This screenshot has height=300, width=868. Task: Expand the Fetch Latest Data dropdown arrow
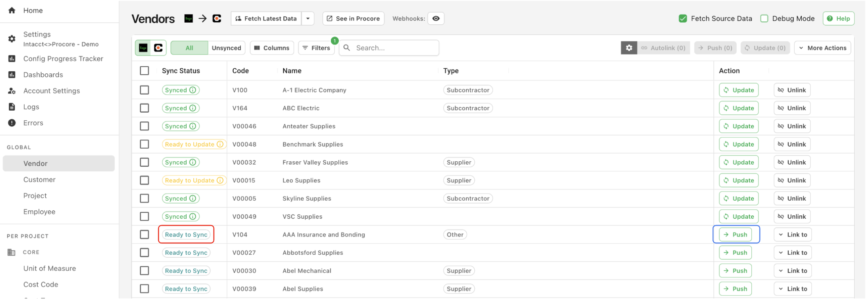308,18
